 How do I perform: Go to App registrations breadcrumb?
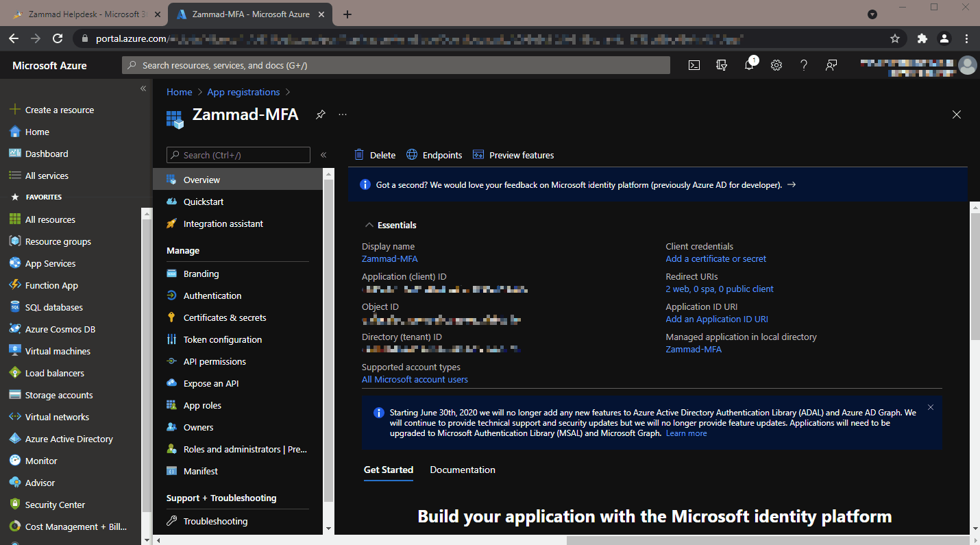[x=243, y=92]
